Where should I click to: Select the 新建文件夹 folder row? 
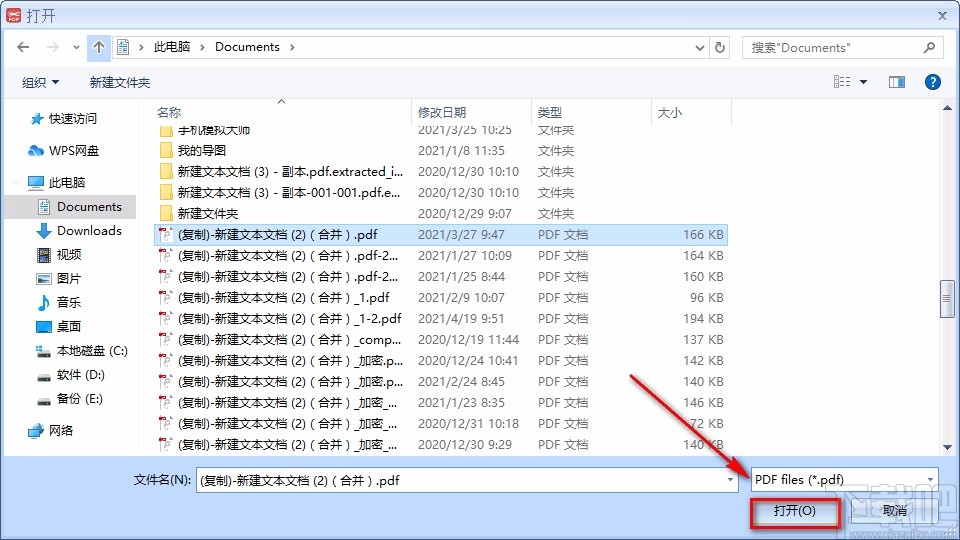click(441, 213)
